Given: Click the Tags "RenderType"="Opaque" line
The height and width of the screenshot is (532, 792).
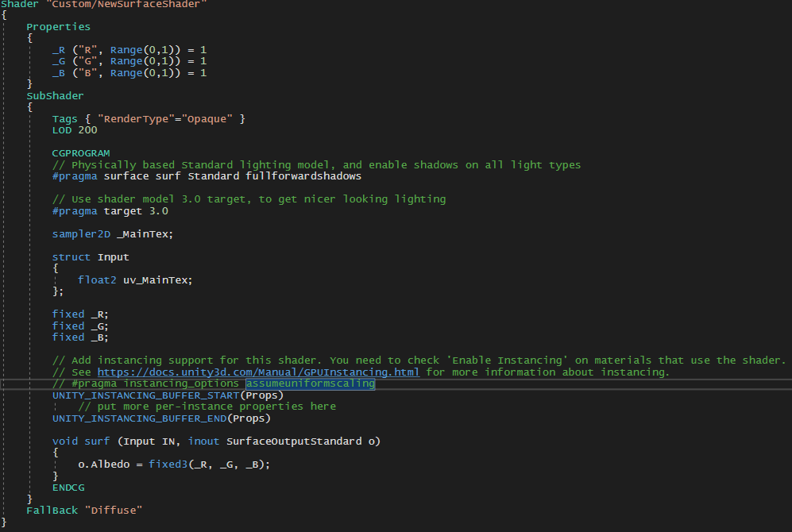Looking at the screenshot, I should [149, 119].
